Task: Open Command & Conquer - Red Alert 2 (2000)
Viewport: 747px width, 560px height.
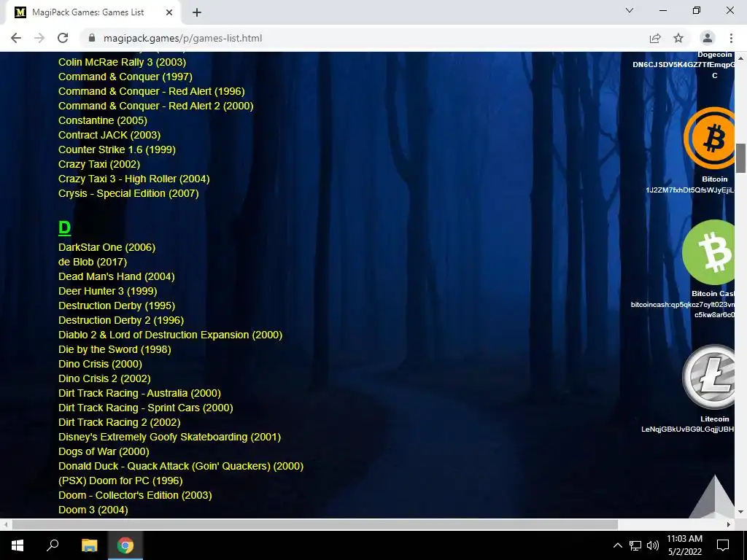Action: pos(156,106)
